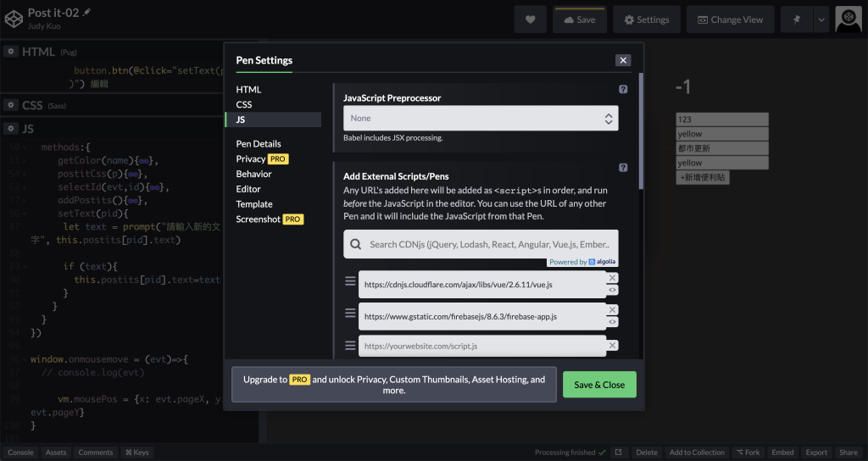Click the 123 field in preview
Screen dimensions: 868x461
click(722, 119)
